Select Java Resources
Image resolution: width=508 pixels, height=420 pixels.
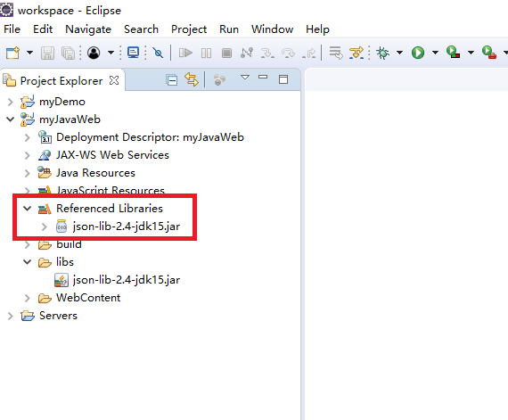95,173
